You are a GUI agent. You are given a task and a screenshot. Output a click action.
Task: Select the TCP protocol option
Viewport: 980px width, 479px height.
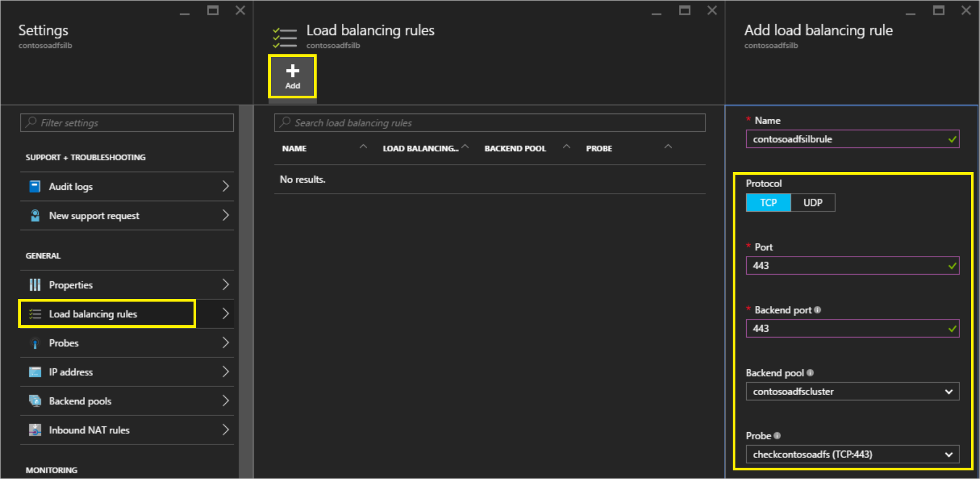click(x=768, y=203)
